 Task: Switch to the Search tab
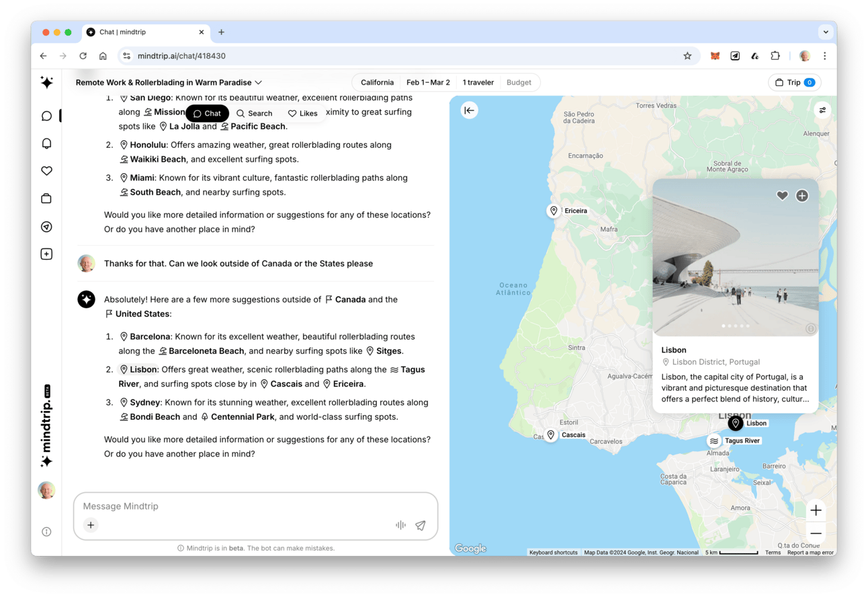(x=254, y=113)
